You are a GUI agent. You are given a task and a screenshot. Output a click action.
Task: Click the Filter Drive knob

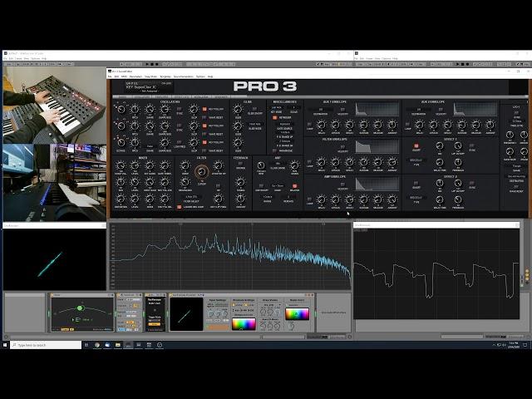tap(185, 165)
